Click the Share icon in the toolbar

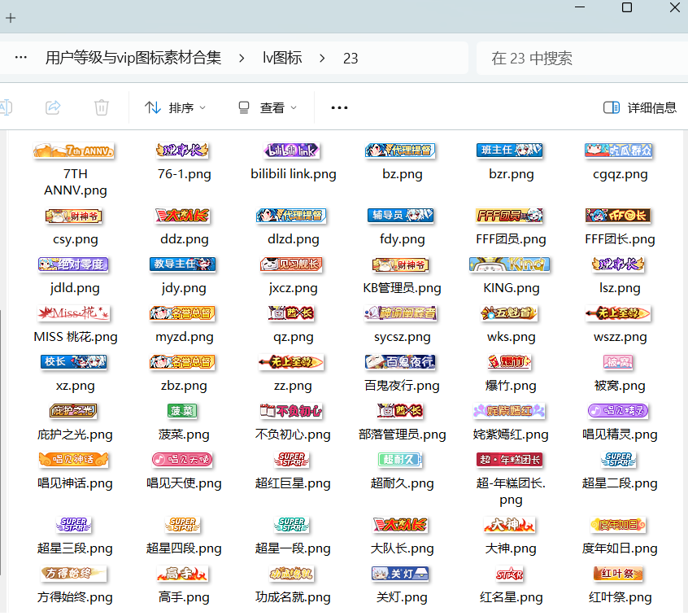(x=53, y=107)
